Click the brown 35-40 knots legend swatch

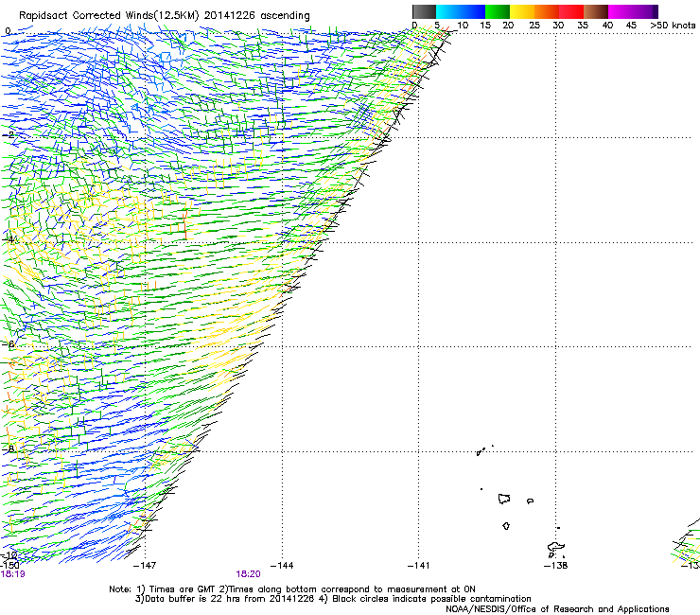tap(596, 11)
